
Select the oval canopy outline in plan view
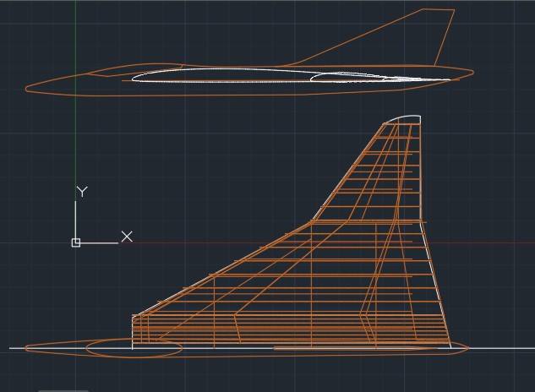pos(134,349)
